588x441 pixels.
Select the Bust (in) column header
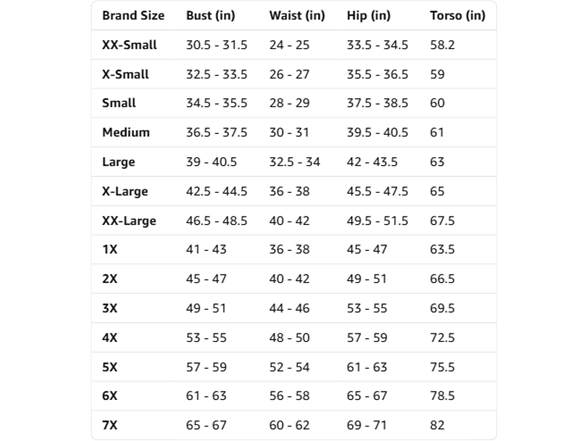click(x=211, y=16)
